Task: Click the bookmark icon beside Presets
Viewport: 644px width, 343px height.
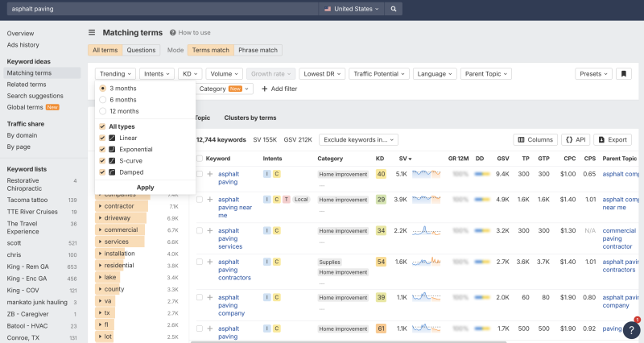Action: pos(623,73)
